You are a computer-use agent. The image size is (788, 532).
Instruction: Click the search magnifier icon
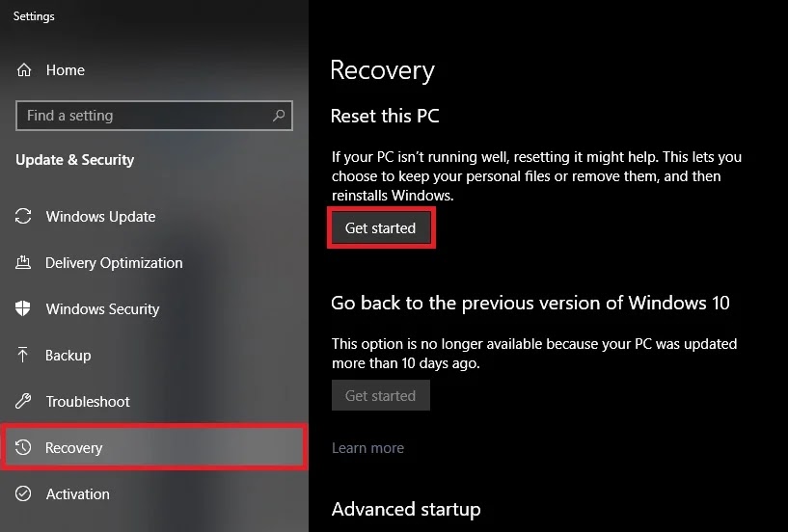click(279, 116)
